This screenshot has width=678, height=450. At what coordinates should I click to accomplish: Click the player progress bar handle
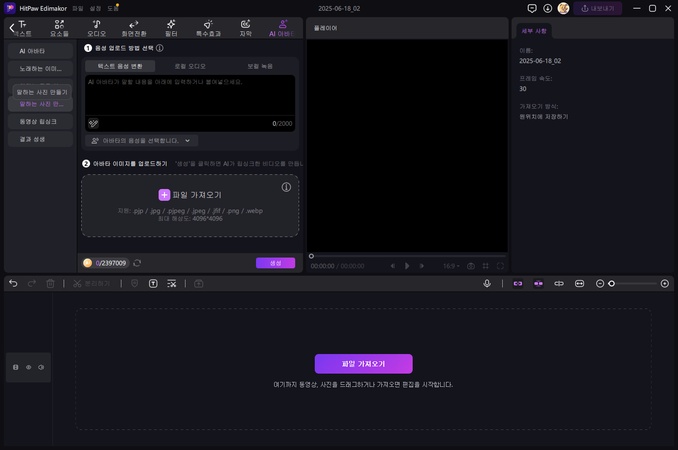click(x=311, y=256)
